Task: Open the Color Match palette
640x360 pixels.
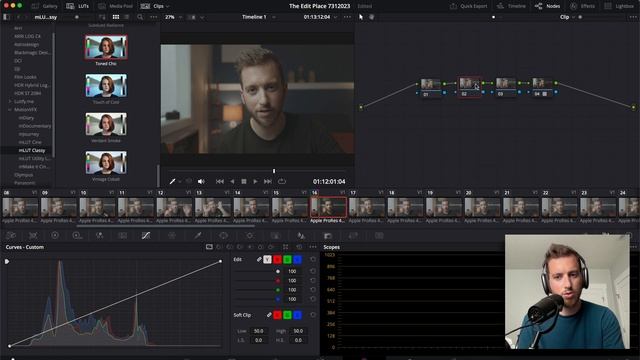Action: tap(33, 236)
